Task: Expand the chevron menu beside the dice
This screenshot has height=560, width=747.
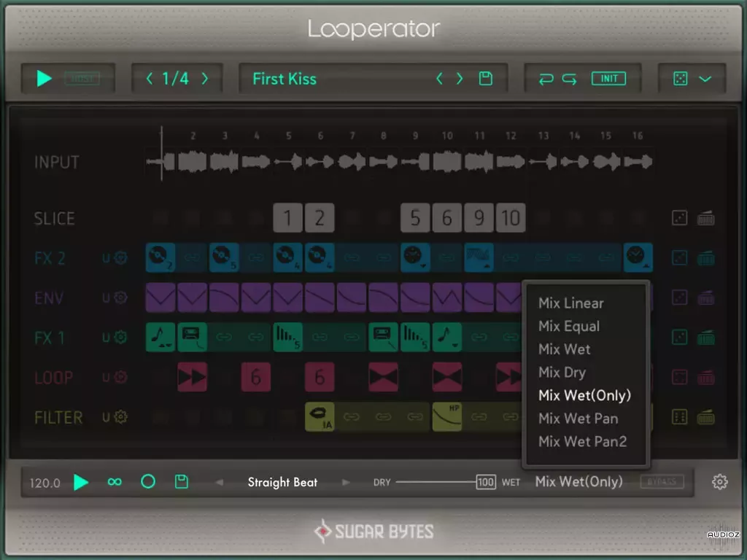Action: tap(705, 79)
